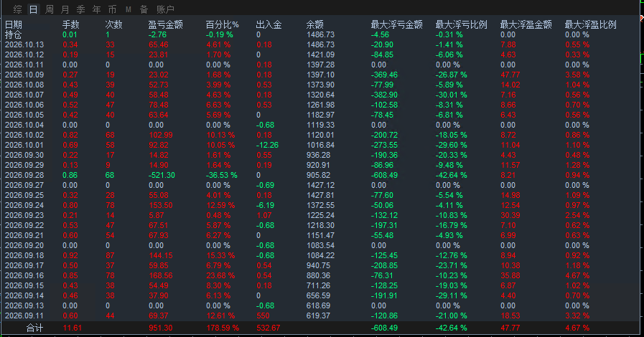Image resolution: width=644 pixels, height=337 pixels.
Task: Click the 盈亏金额 column header
Action: 166,24
